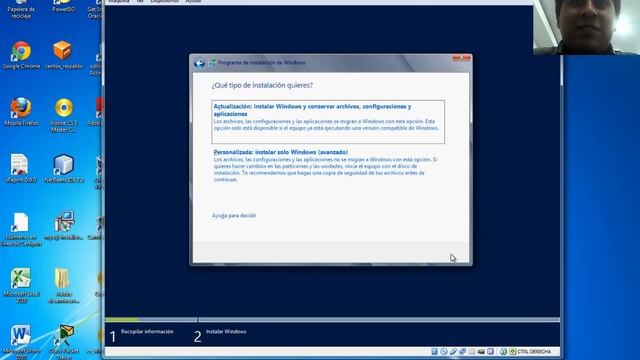Open the Máquina menu of VirtualBox
Screen dimensions: 640x360
pyautogui.click(x=118, y=2)
